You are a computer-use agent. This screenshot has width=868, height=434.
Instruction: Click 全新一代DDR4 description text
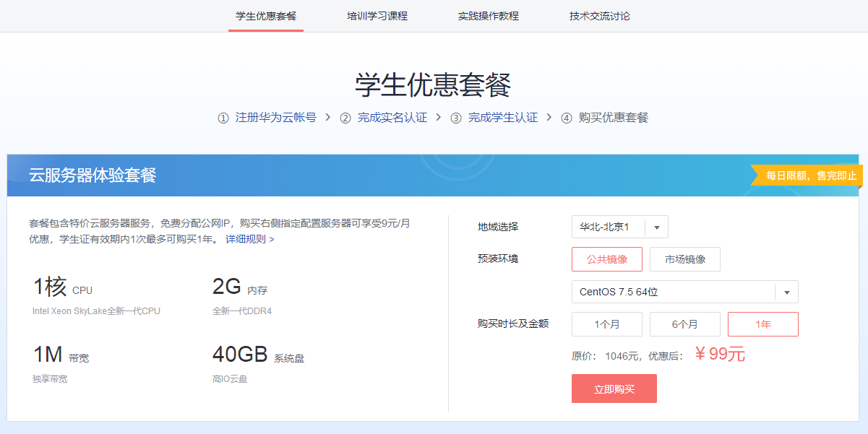point(242,311)
